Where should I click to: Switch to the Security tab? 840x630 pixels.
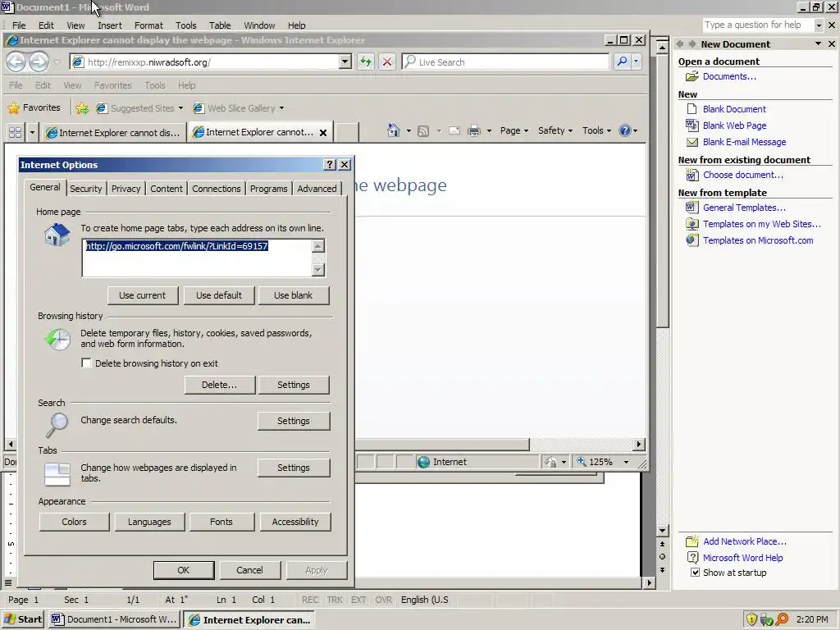pos(85,189)
